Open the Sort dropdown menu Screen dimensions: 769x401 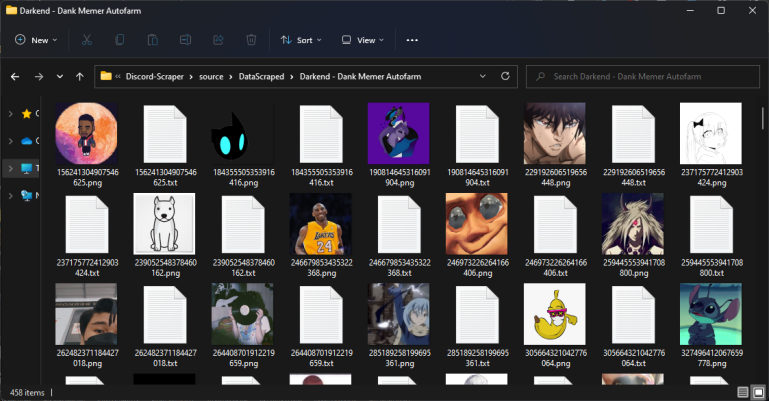[x=301, y=40]
